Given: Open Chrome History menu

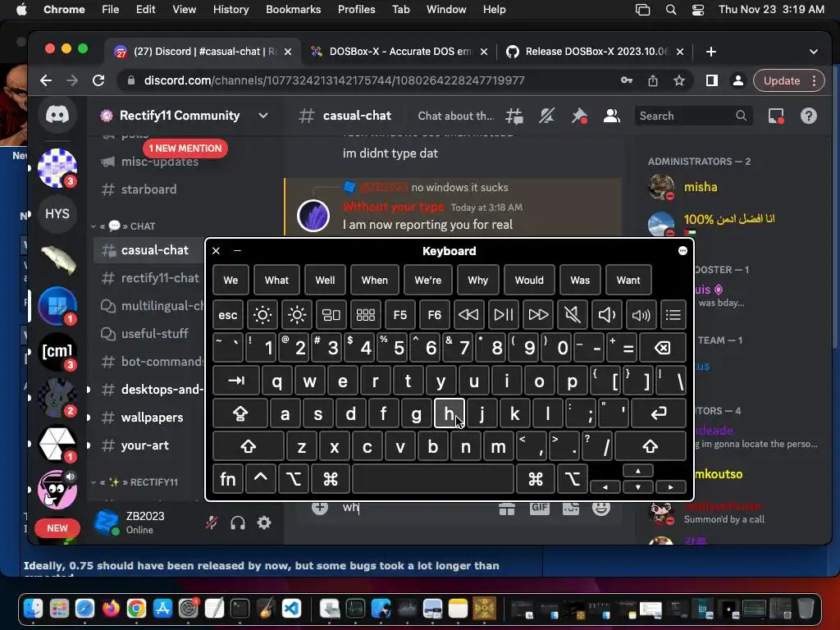Looking at the screenshot, I should (x=231, y=10).
